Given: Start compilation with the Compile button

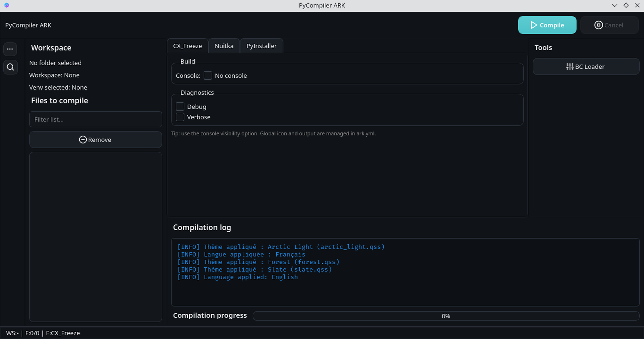Looking at the screenshot, I should 547,25.
